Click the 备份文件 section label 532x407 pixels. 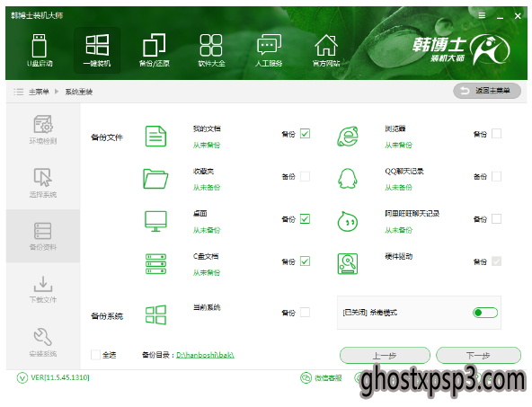tap(107, 137)
